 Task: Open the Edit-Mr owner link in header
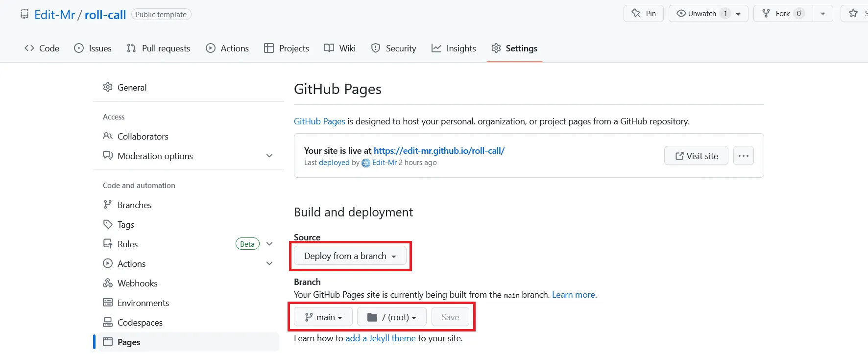54,15
